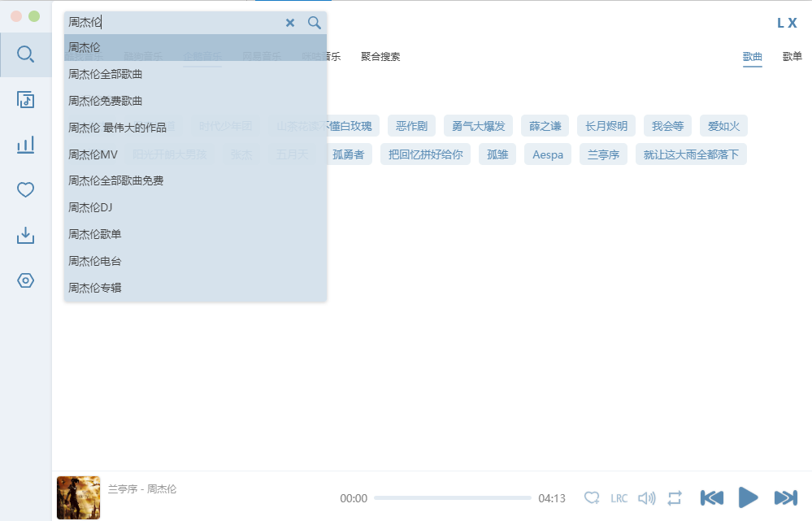
Task: Open favorites with the heart sidebar icon
Action: click(x=25, y=189)
